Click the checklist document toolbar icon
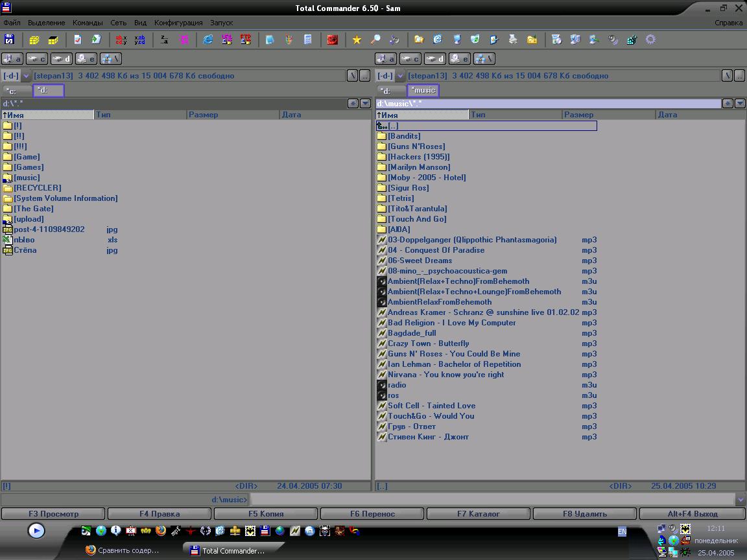This screenshot has height=560, width=747. (78, 40)
